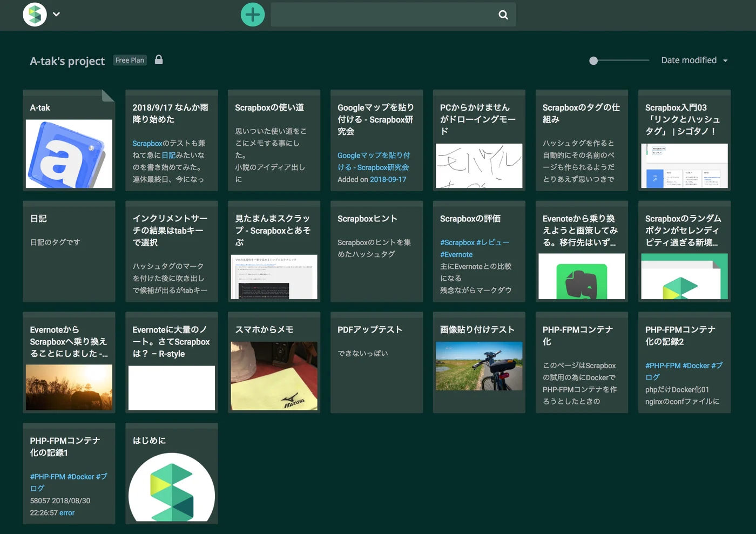The height and width of the screenshot is (534, 756).
Task: Open the はじめに card with Scrapbox logo
Action: [172, 474]
